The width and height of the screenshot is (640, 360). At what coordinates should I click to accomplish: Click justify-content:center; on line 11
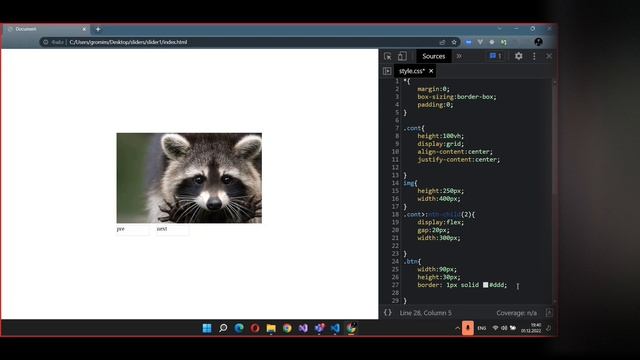click(458, 160)
